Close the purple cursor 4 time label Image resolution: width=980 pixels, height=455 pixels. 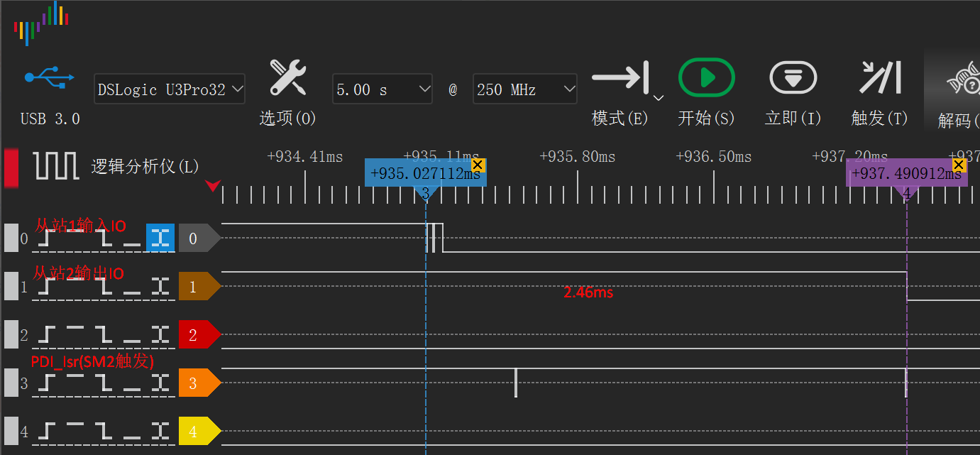(959, 165)
